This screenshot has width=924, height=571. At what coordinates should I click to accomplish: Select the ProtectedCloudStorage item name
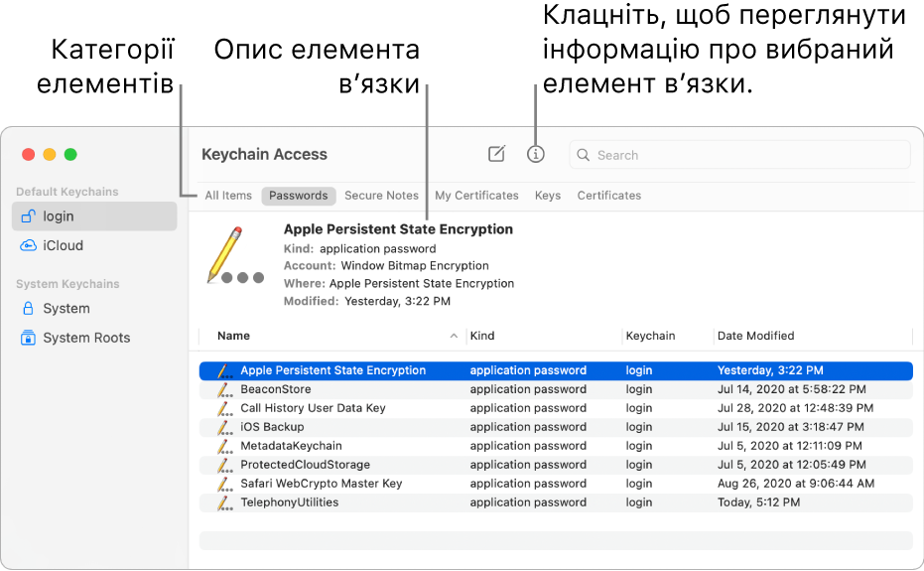306,465
